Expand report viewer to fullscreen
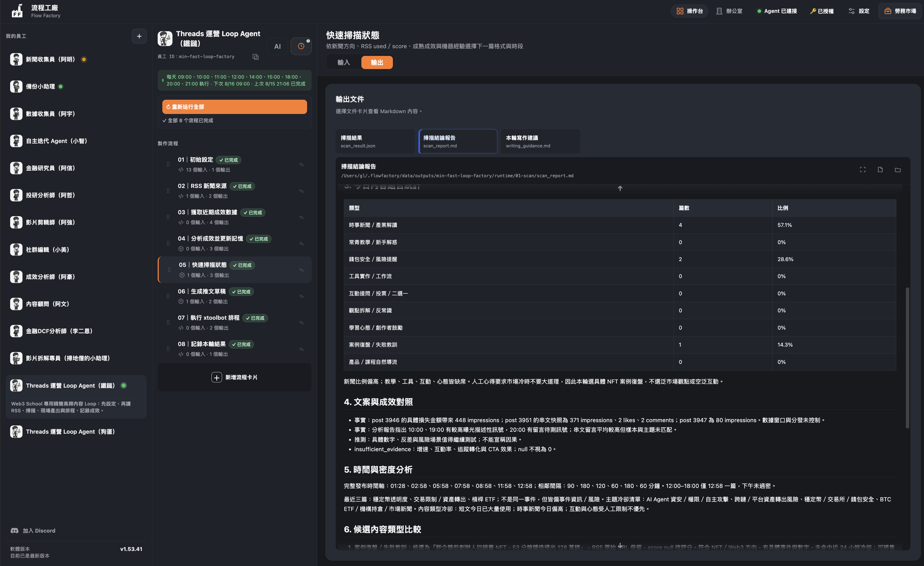The height and width of the screenshot is (566, 924). 863,170
